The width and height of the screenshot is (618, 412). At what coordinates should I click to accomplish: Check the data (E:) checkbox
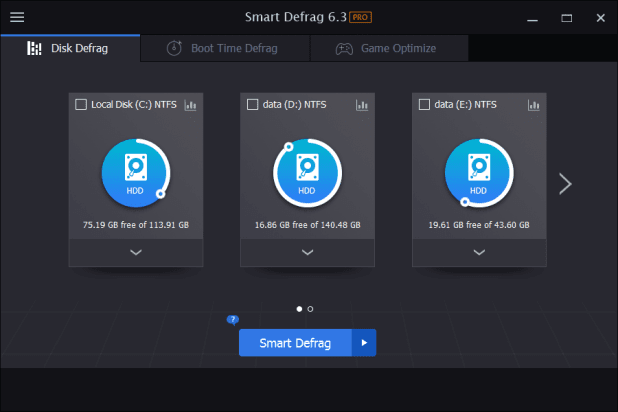(x=424, y=104)
